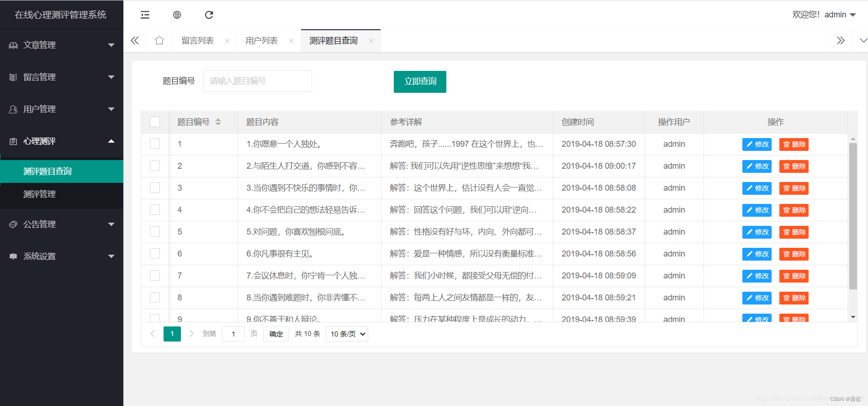Sort the 题目编号 column ascending or descending
868x406 pixels.
coord(218,122)
